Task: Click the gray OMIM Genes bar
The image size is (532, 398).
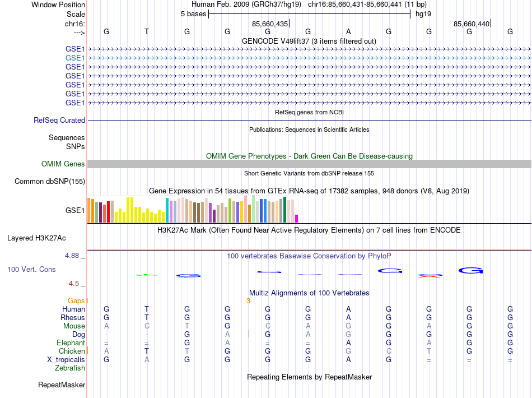Action: [x=309, y=164]
